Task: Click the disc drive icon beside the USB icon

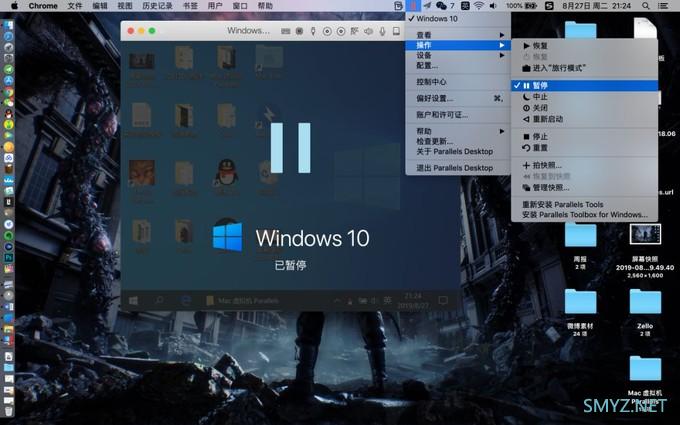Action: (x=327, y=31)
